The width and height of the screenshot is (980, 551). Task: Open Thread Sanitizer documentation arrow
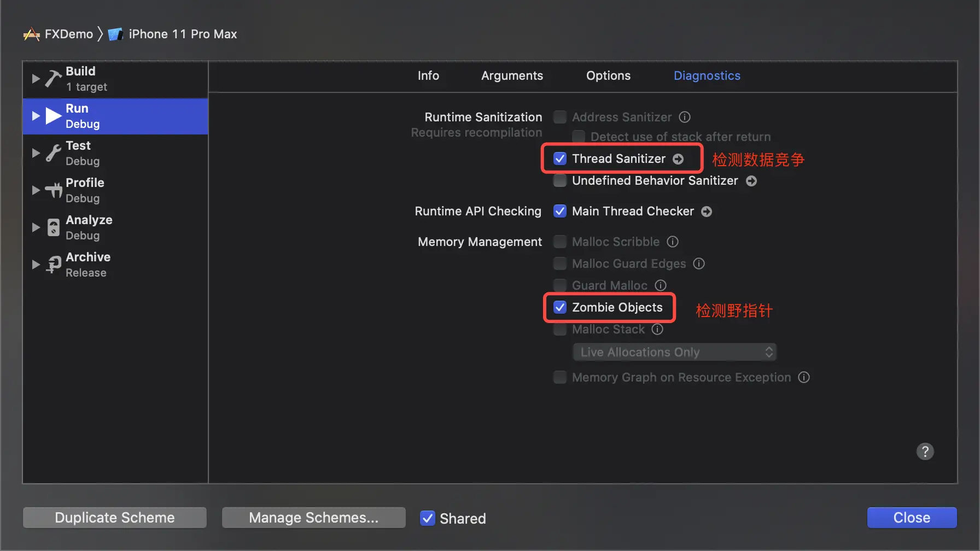(x=678, y=159)
